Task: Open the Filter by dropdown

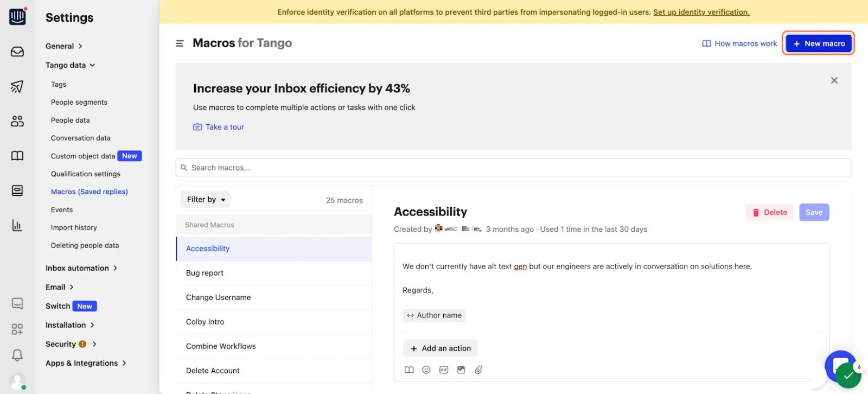Action: coord(206,200)
